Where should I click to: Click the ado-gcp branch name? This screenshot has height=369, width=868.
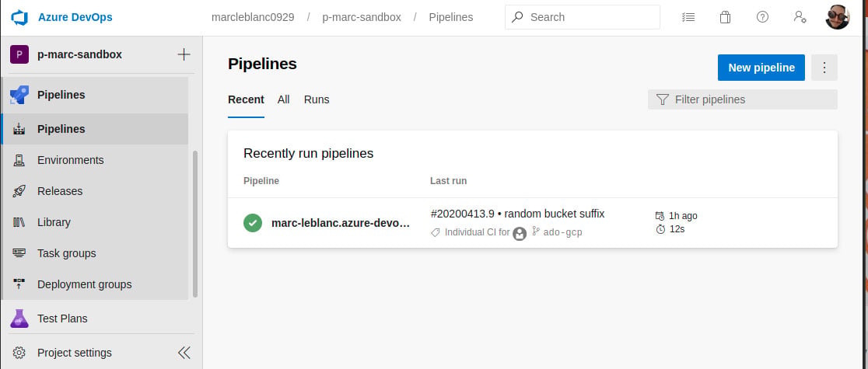click(563, 233)
